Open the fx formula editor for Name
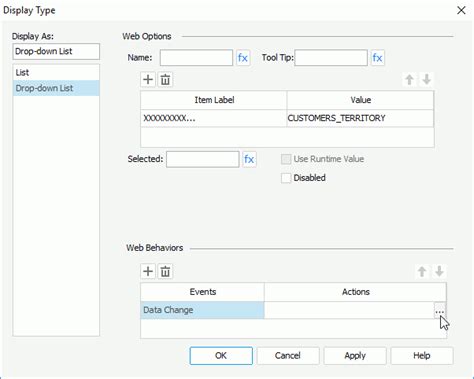 point(243,58)
